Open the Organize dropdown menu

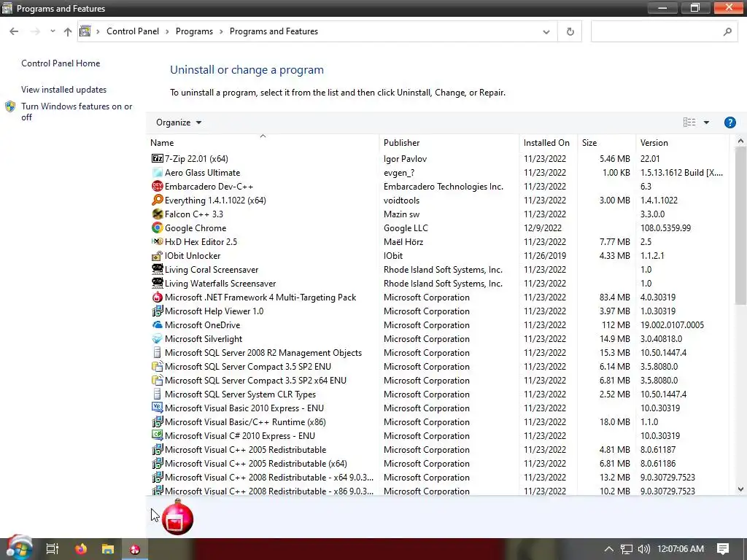click(179, 122)
